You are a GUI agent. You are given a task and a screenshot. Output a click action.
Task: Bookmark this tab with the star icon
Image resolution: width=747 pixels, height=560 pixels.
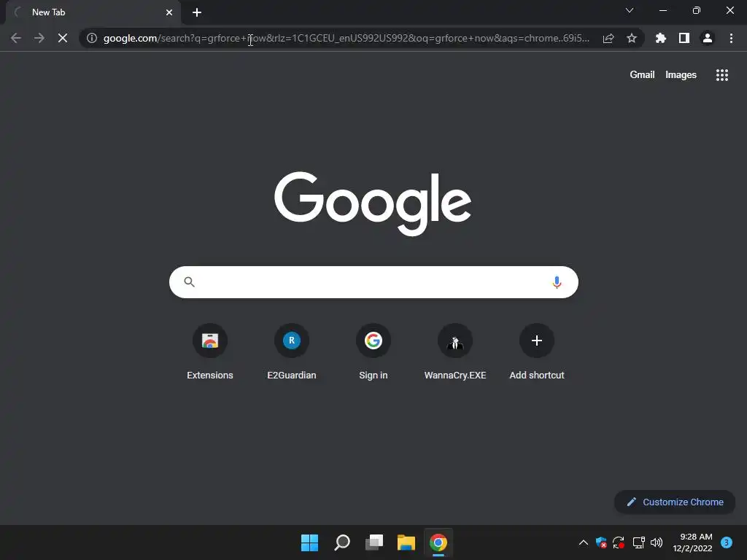point(632,38)
